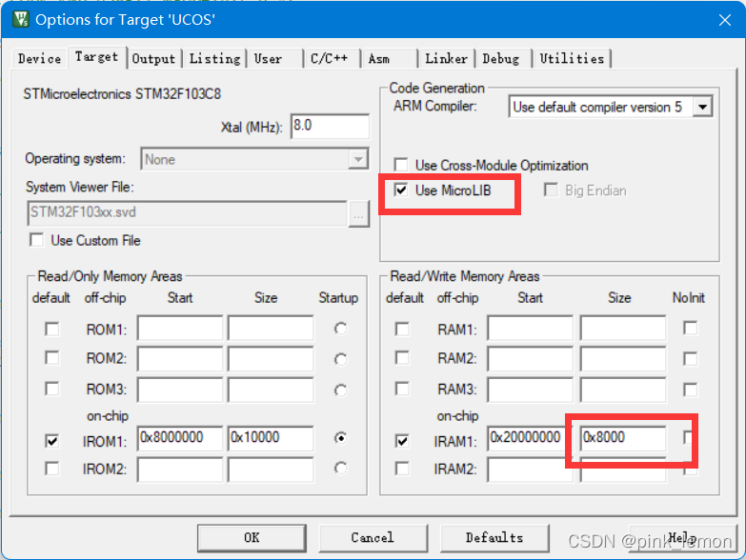Enable Use Custom File checkbox
Viewport: 746px width, 560px height.
pyautogui.click(x=36, y=240)
